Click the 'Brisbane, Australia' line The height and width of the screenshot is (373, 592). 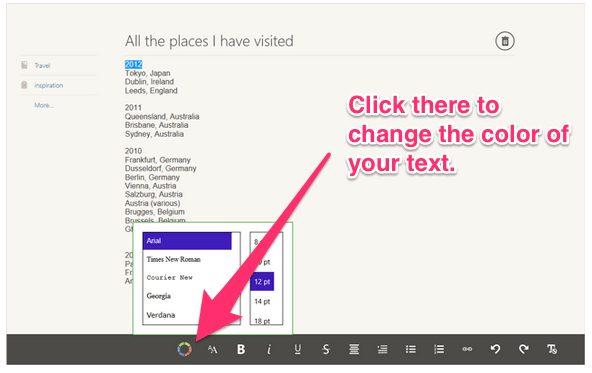156,125
